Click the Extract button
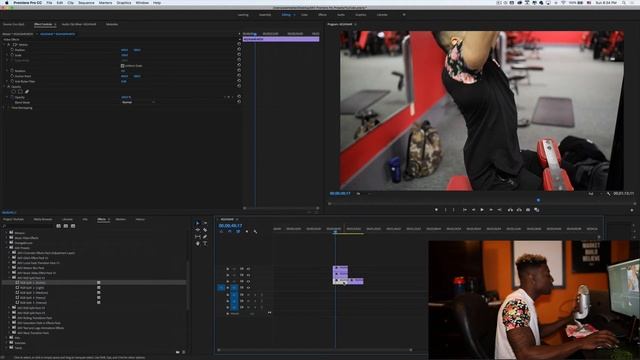The width and height of the screenshot is (640, 360). (519, 210)
